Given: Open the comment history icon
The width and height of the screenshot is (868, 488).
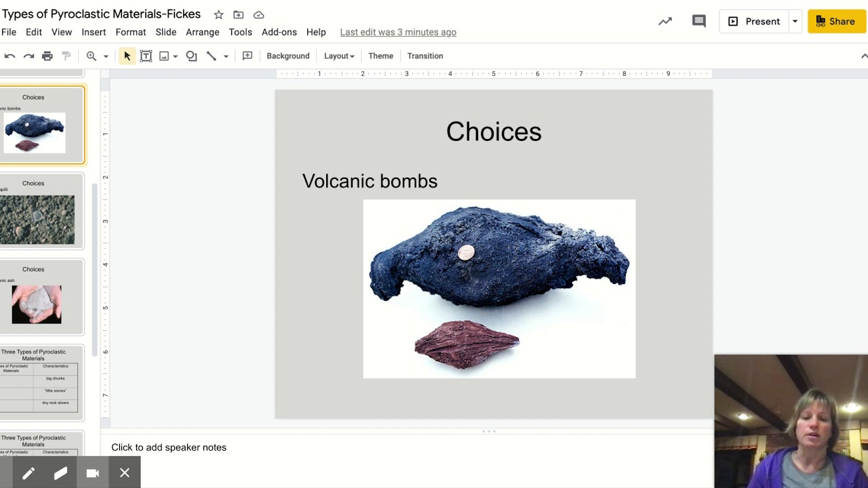Looking at the screenshot, I should [698, 22].
